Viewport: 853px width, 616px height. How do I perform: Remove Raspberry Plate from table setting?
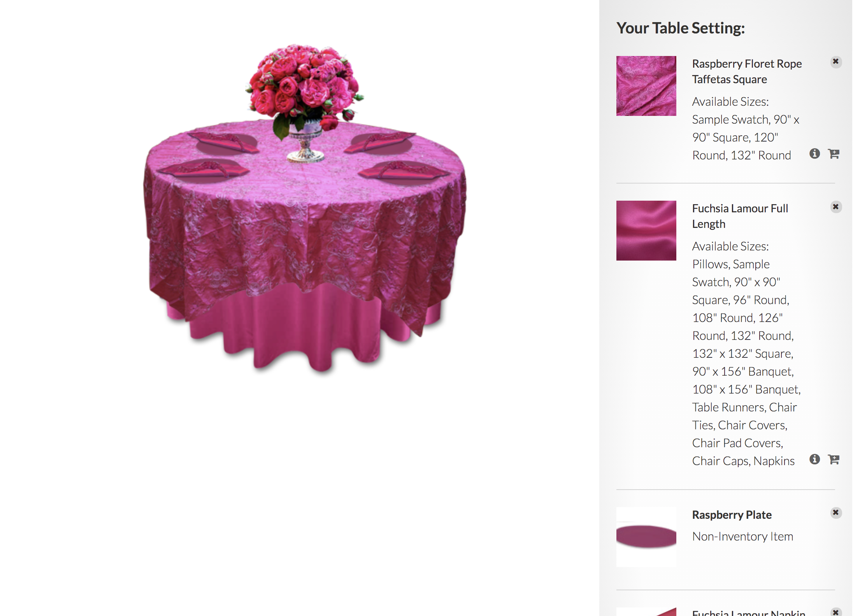click(835, 513)
